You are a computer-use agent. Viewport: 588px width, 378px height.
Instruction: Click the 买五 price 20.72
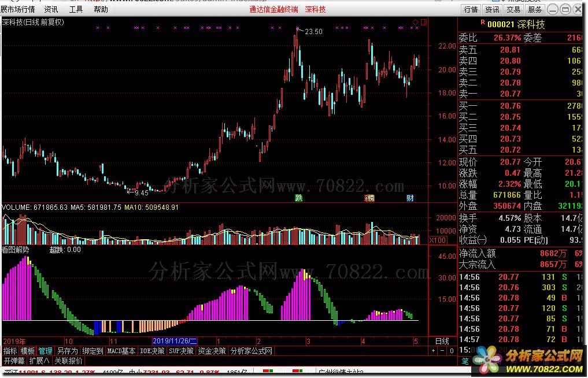[510, 150]
